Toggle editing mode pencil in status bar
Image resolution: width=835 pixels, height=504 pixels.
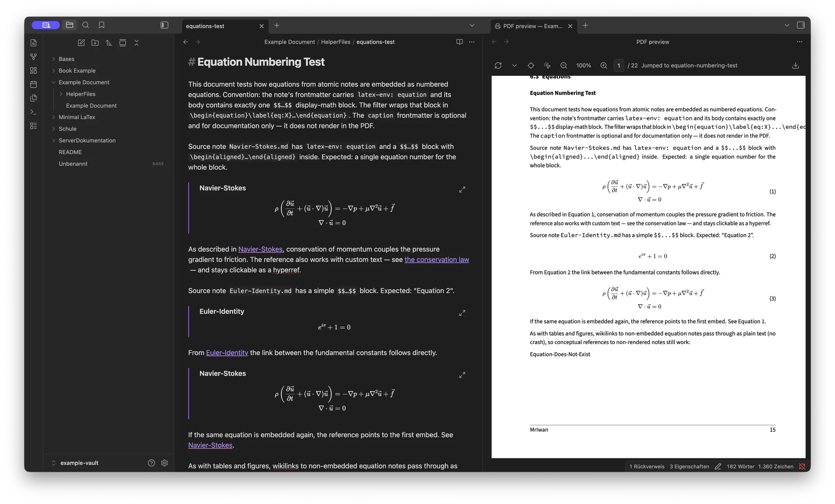(718, 466)
